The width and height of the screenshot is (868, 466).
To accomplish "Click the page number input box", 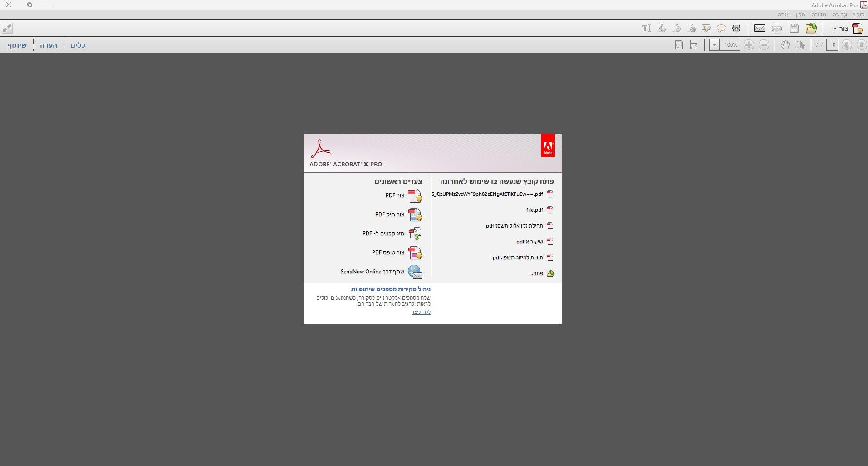I will click(832, 45).
